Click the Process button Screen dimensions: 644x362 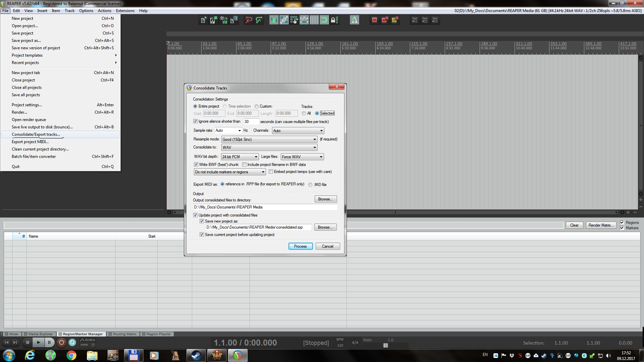[x=300, y=246]
